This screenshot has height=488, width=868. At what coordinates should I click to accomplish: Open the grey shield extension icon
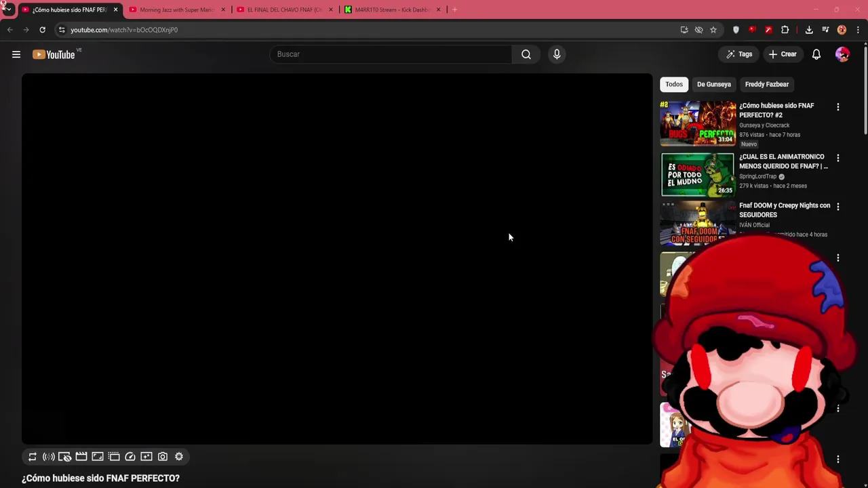pos(736,30)
